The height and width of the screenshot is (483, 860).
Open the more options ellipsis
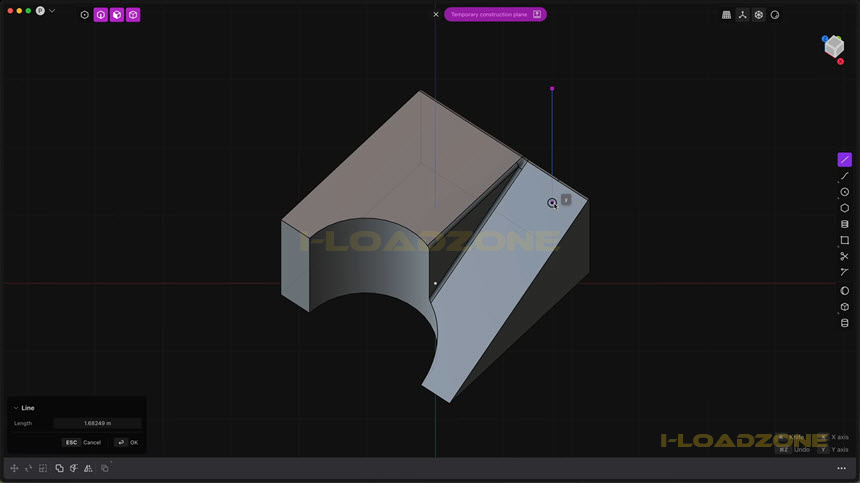[841, 468]
